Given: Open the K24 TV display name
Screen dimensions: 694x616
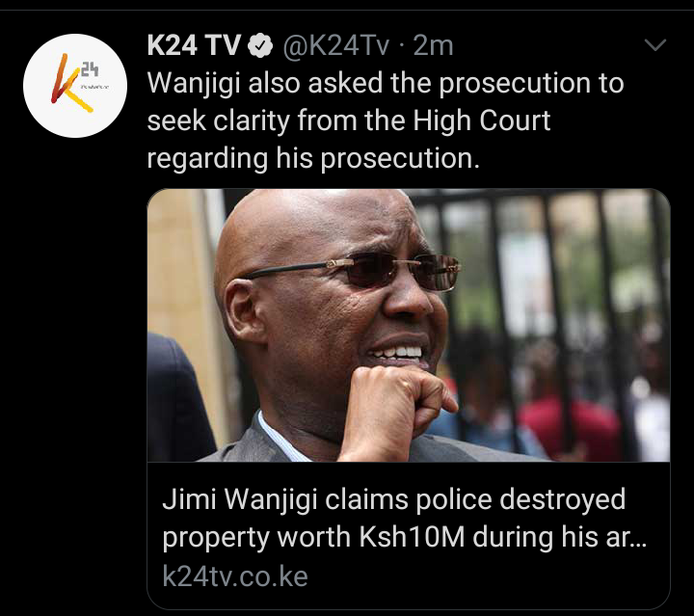Looking at the screenshot, I should [194, 45].
